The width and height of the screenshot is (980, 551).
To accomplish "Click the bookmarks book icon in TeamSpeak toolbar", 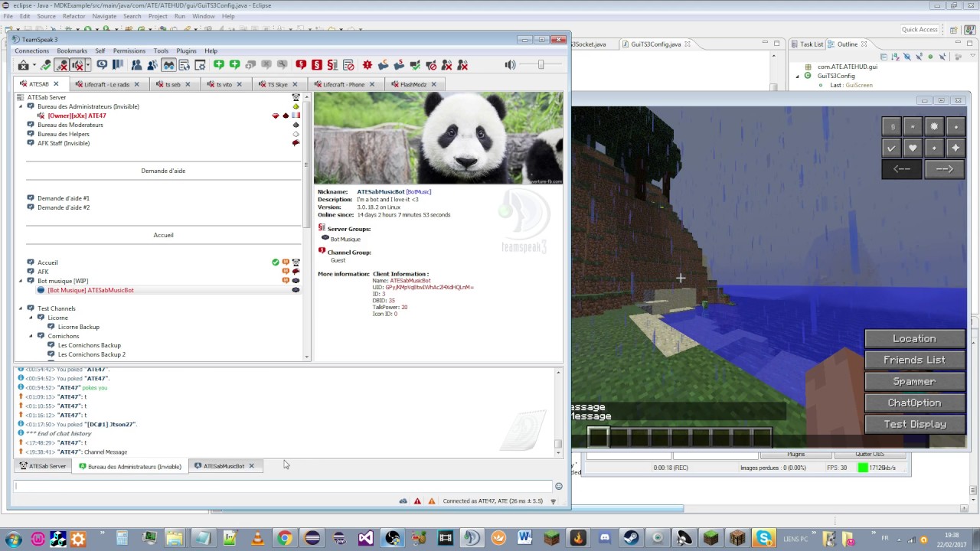I will point(117,65).
